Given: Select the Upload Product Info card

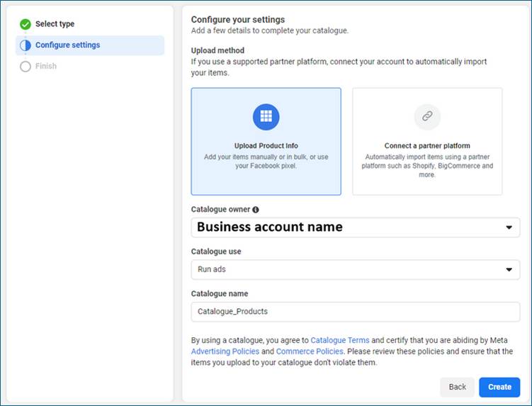Looking at the screenshot, I should click(266, 142).
